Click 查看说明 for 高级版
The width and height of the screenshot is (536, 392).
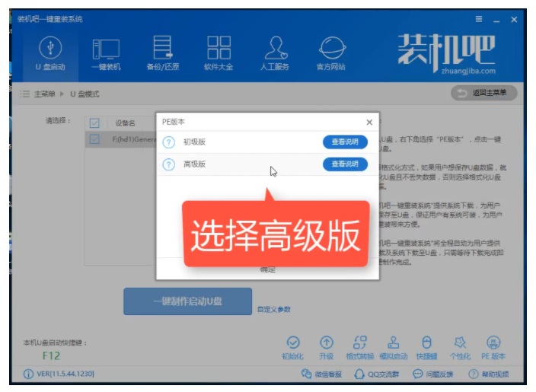(x=345, y=164)
